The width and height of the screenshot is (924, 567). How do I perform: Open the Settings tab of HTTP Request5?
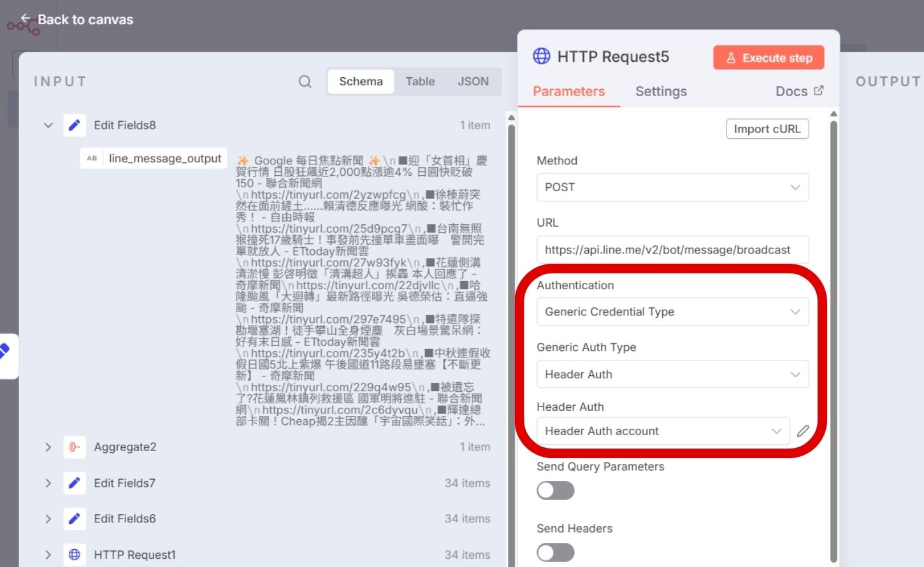coord(661,91)
